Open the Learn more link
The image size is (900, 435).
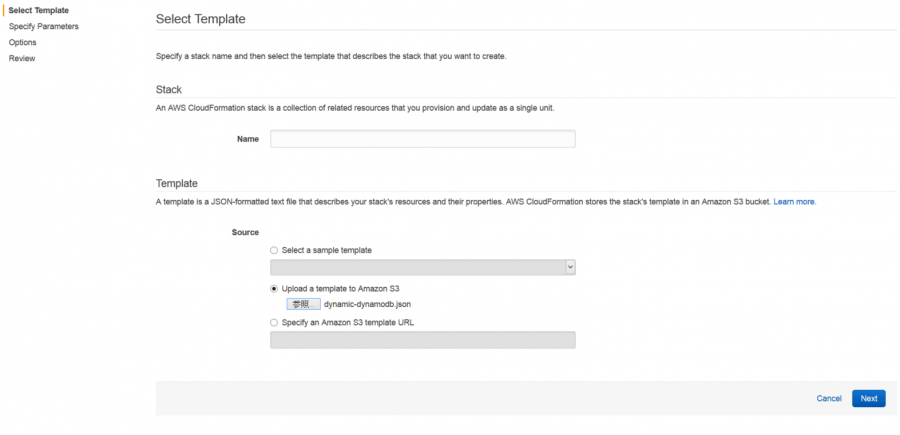point(794,202)
